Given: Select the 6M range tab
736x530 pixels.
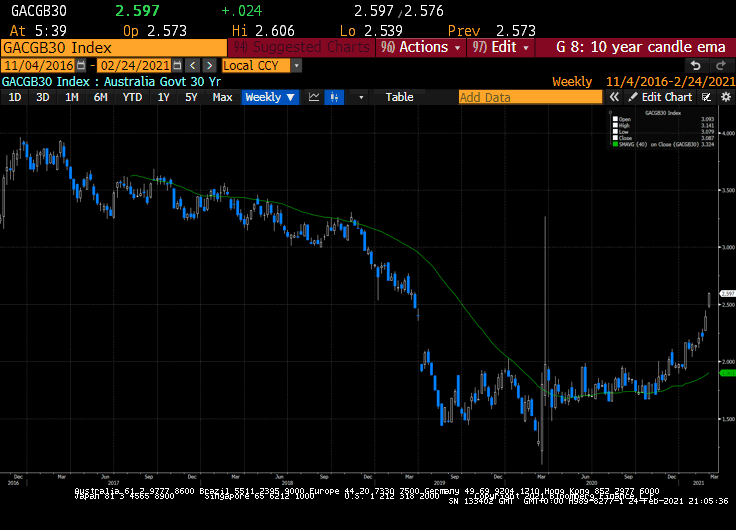Looking at the screenshot, I should pos(100,97).
